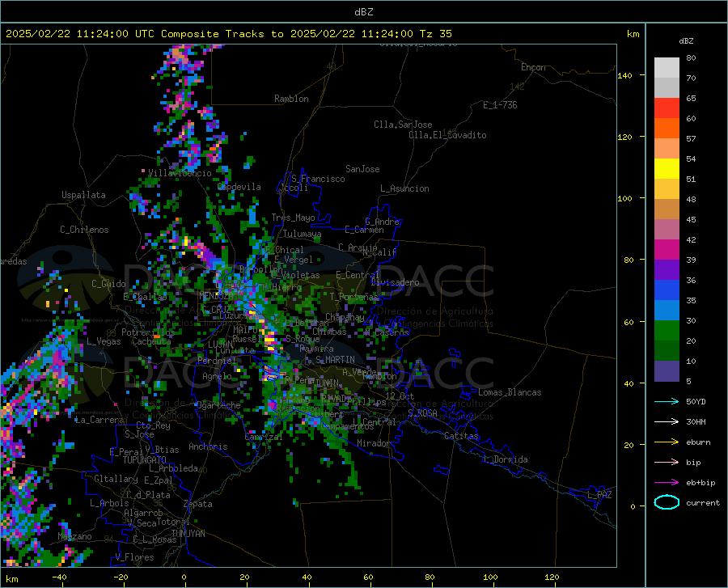Select the 'Zapata' map label

point(198,504)
